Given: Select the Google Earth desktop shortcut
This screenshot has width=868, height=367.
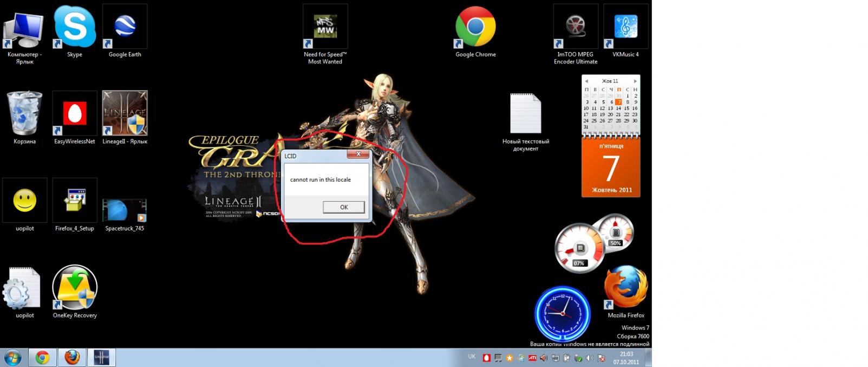Looking at the screenshot, I should [x=125, y=31].
